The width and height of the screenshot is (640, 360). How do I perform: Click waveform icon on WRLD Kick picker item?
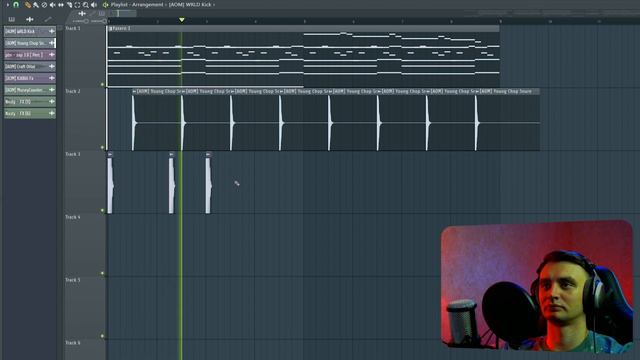[51, 31]
